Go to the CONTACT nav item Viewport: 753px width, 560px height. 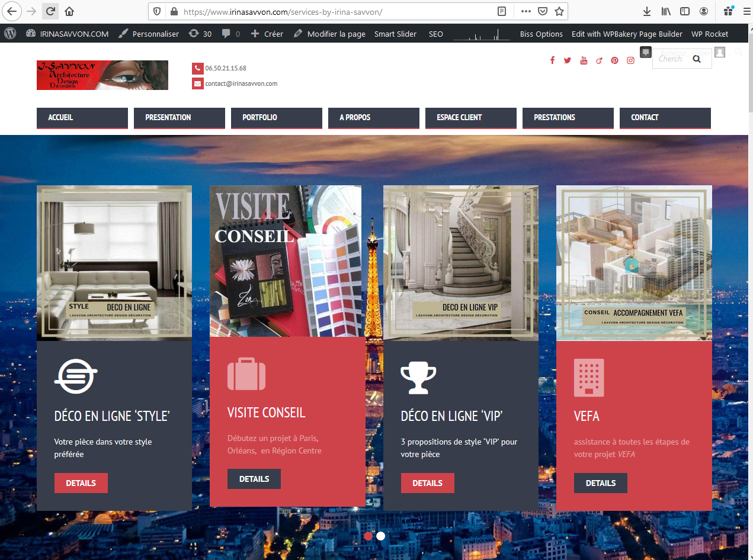pos(665,118)
